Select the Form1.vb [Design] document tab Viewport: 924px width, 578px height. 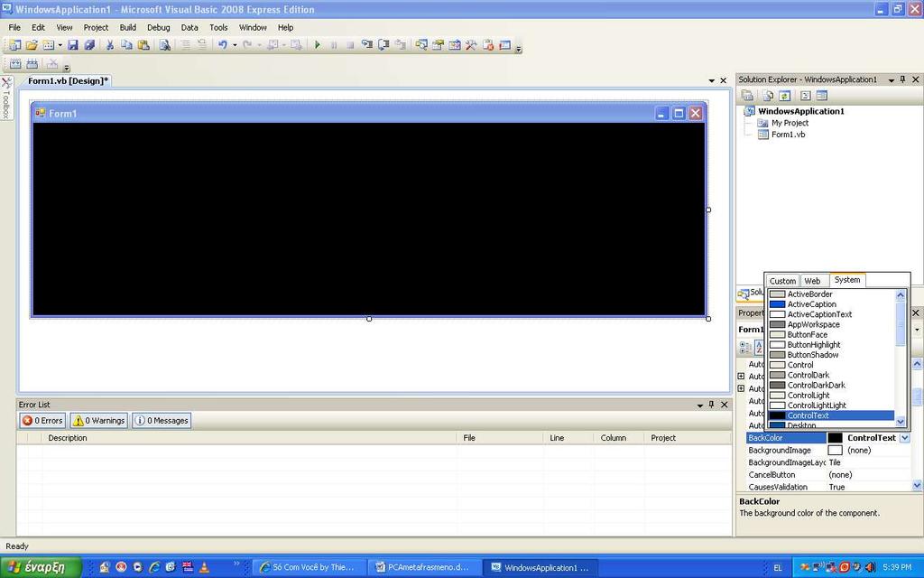pyautogui.click(x=68, y=80)
